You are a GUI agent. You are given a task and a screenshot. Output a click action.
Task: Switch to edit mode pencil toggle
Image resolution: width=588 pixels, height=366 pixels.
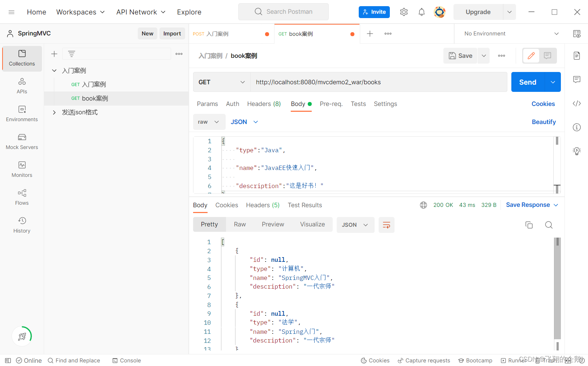coord(531,56)
